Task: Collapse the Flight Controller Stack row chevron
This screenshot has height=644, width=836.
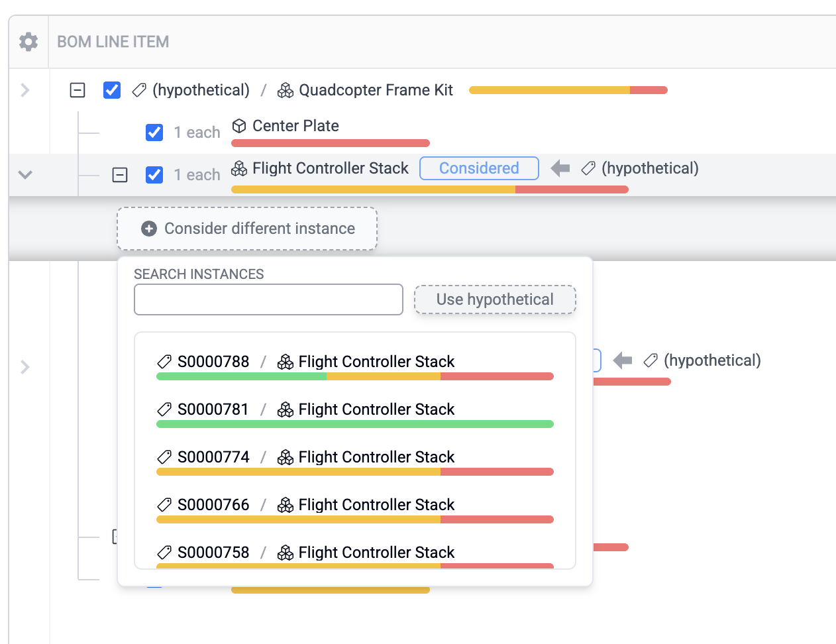Action: click(25, 175)
